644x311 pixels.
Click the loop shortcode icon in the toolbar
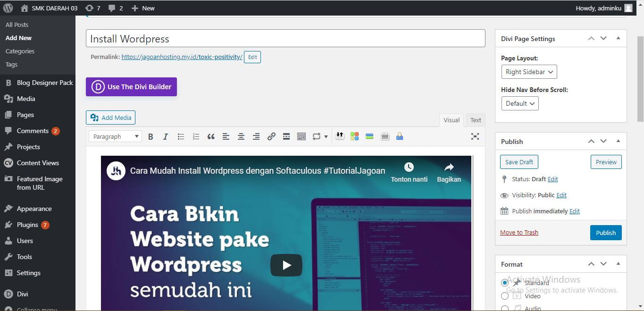coord(316,136)
